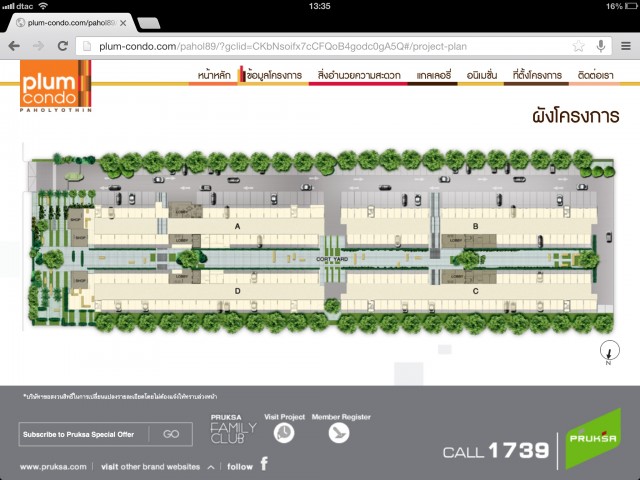Click the Wi-Fi status bar icon
Viewport: 640px width, 480px height.
43,6
